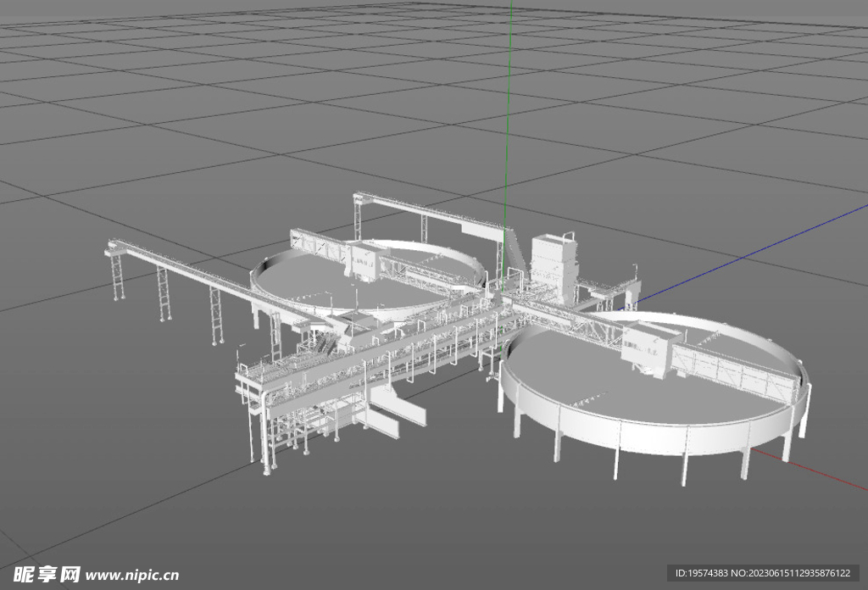Viewport: 868px width, 590px height.
Task: Click the central pipe rack walkway structure
Action: pyautogui.click(x=382, y=359)
